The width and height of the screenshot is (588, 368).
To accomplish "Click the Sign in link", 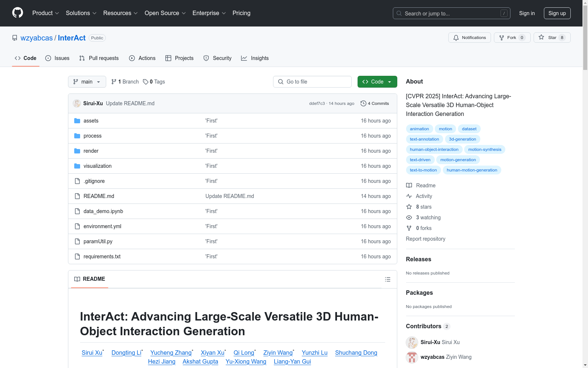I will click(x=527, y=13).
